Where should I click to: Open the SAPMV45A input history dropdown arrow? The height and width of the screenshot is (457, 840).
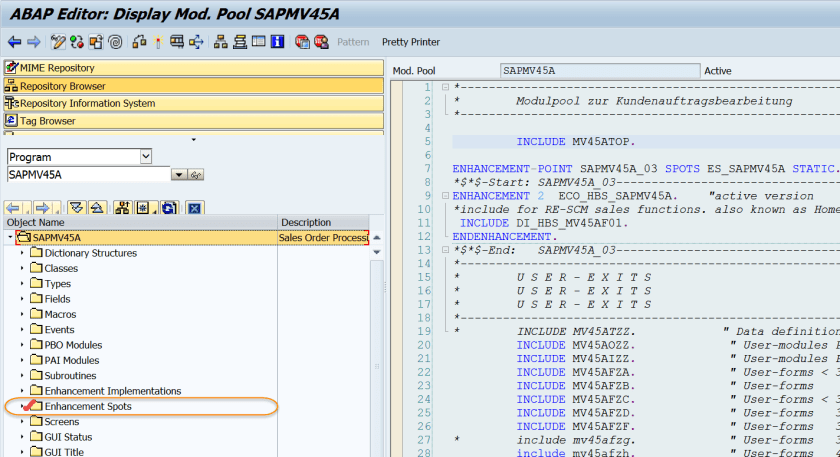tap(179, 175)
